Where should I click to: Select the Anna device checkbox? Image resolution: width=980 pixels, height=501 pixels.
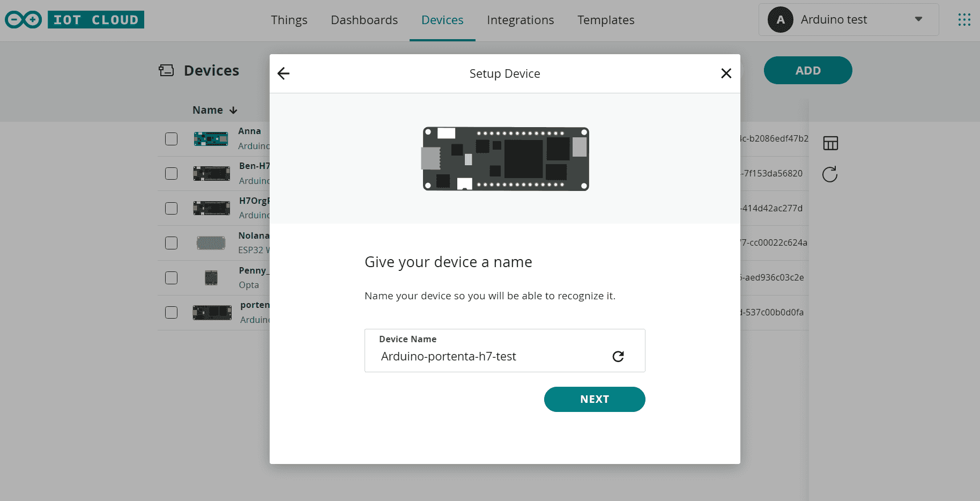coord(172,139)
